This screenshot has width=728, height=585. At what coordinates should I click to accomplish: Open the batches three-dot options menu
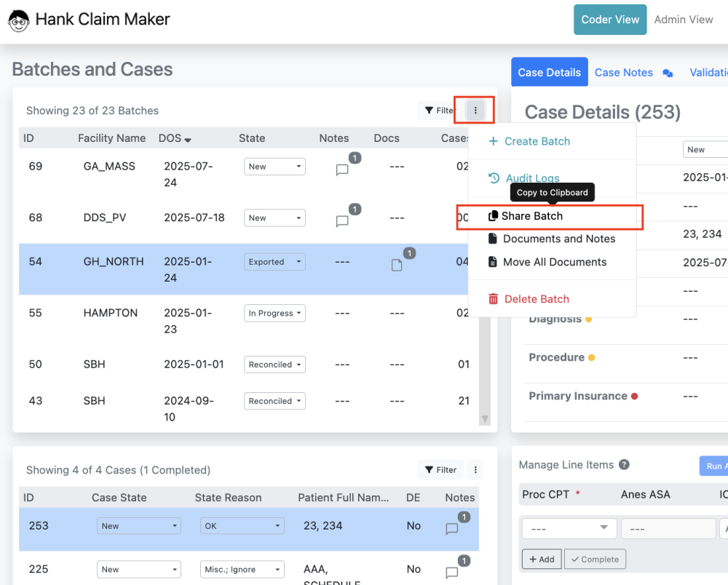click(x=475, y=111)
